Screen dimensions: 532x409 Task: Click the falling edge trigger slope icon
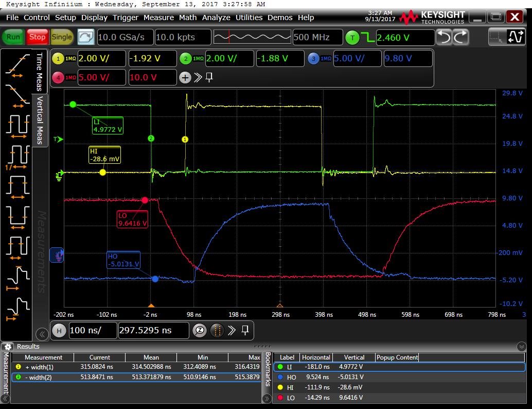[x=368, y=38]
